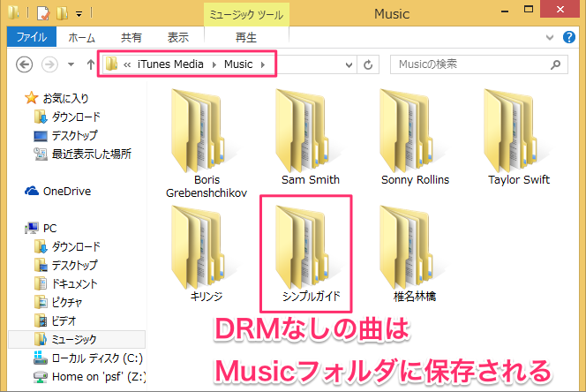Select デスクトップ under お気に入り
This screenshot has height=392, width=586.
[66, 135]
